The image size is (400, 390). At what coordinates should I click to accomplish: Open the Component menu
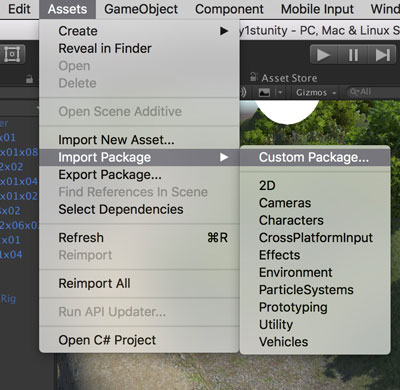pyautogui.click(x=229, y=9)
